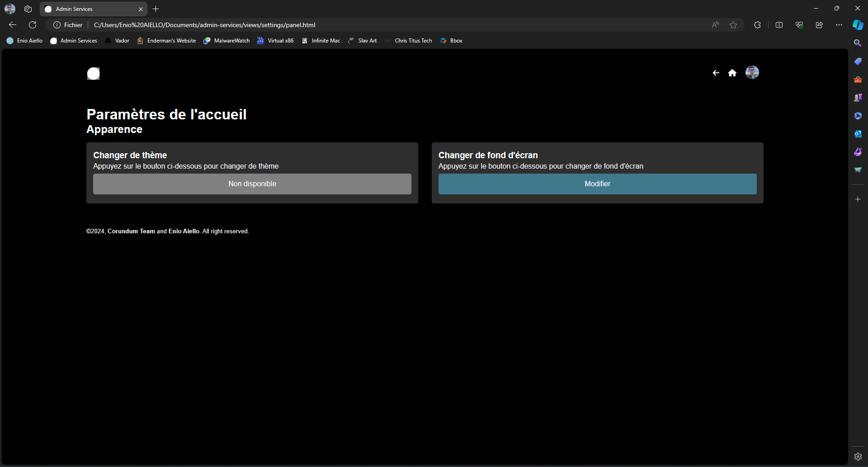The image size is (868, 467).
Task: Open a new tab with plus
Action: [x=156, y=9]
